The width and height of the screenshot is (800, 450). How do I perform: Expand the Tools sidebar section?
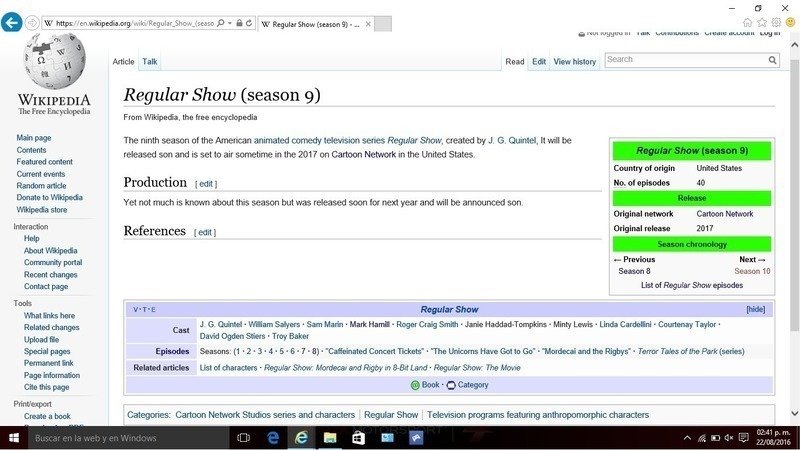coord(22,303)
